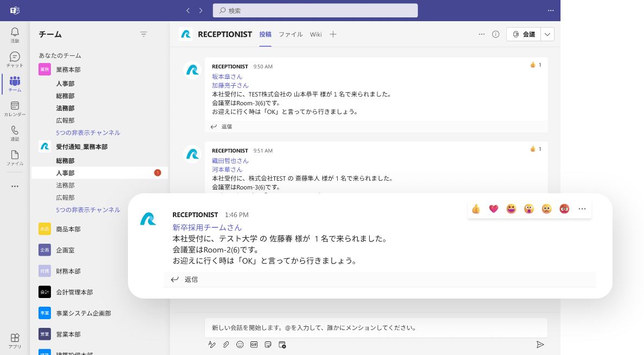Image resolution: width=644 pixels, height=355 pixels.
Task: Go forward with the right arrow
Action: click(201, 10)
